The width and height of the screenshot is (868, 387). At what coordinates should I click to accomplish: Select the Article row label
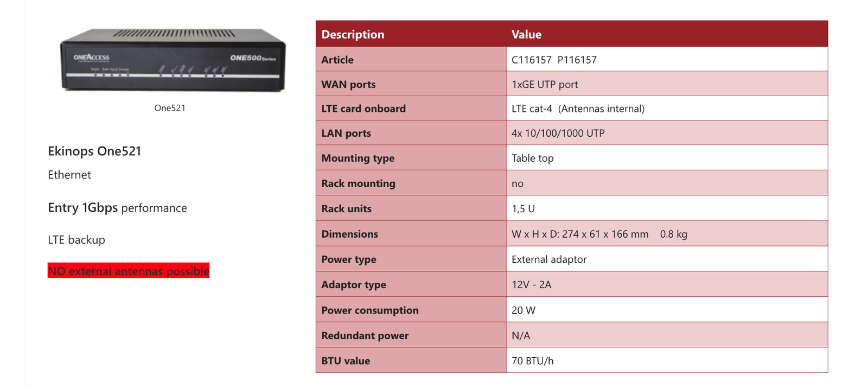click(337, 60)
